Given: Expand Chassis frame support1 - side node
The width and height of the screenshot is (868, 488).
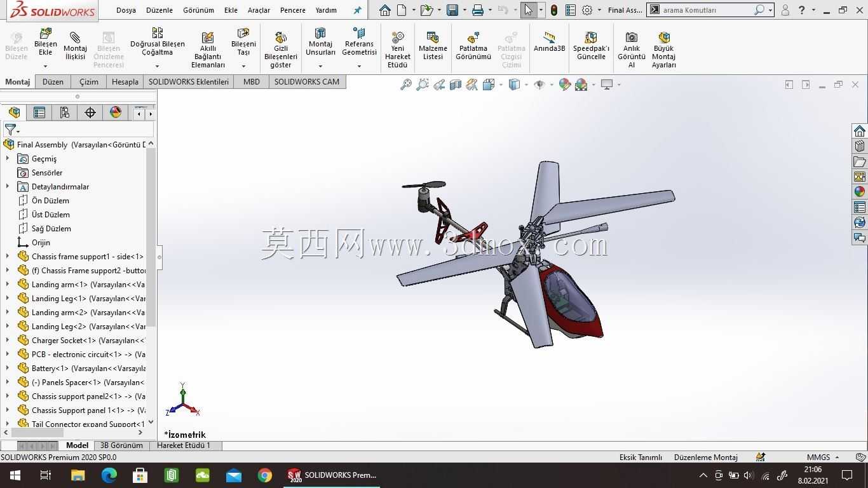Looking at the screenshot, I should 8,256.
